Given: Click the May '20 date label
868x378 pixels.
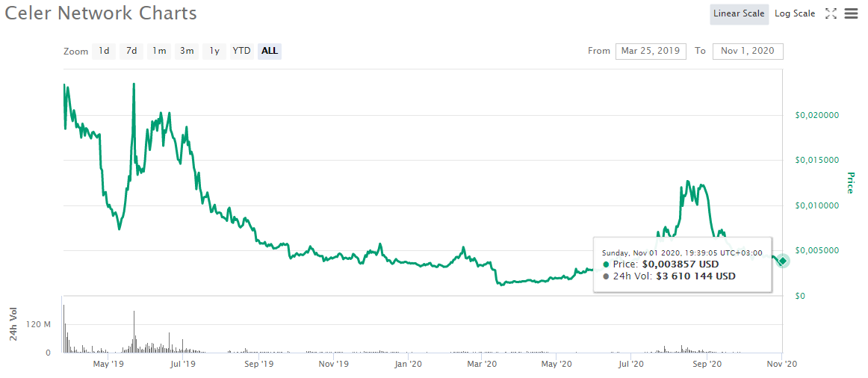Looking at the screenshot, I should (557, 364).
